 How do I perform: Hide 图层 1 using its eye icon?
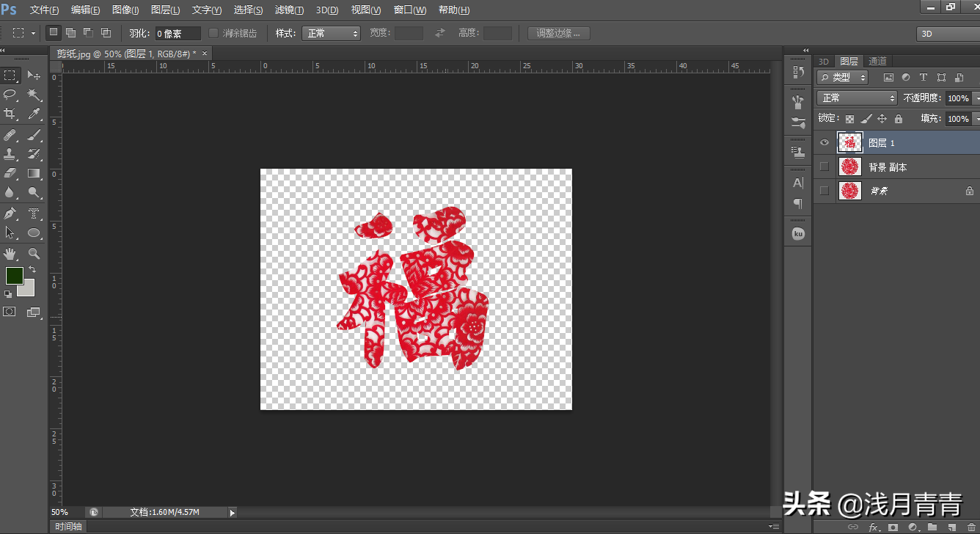pos(824,143)
